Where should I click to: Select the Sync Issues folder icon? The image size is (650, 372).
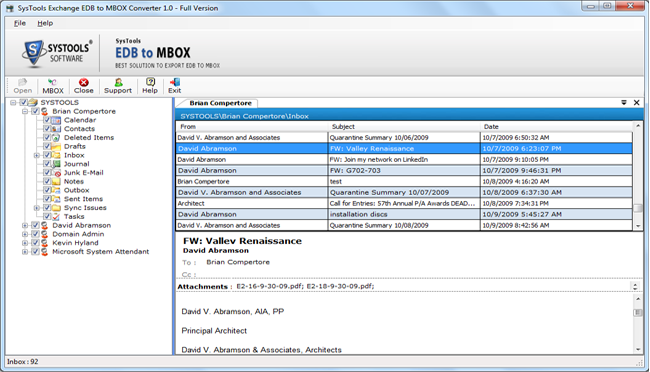tap(56, 208)
